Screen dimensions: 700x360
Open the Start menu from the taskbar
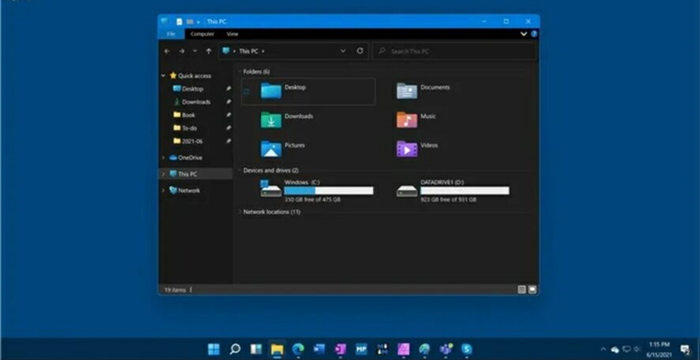pos(214,349)
